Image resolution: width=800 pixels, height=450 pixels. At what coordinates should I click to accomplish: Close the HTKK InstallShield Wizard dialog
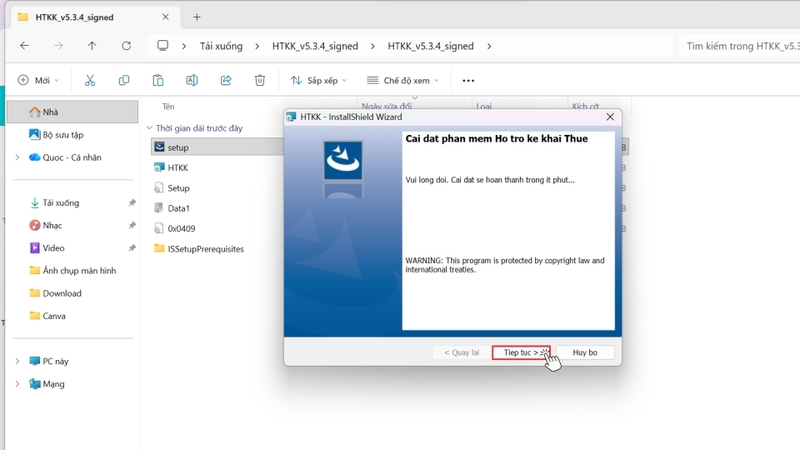[x=610, y=117]
